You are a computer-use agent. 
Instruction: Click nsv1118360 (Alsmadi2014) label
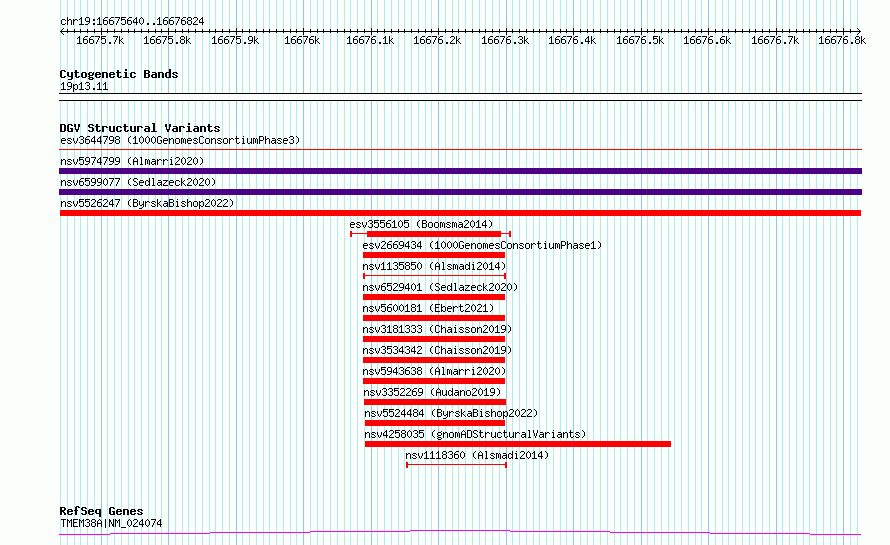pyautogui.click(x=477, y=455)
